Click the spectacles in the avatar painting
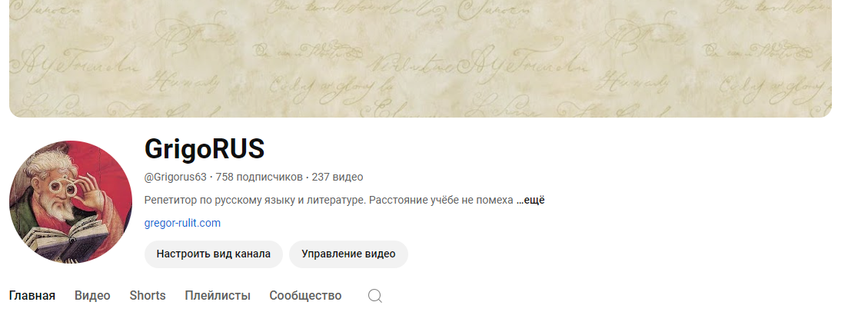Image resolution: width=868 pixels, height=312 pixels. coord(62,187)
